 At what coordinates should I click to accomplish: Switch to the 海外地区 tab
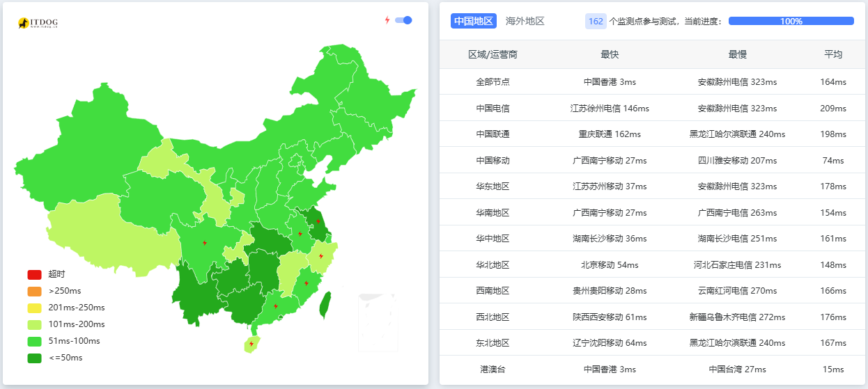coord(525,21)
